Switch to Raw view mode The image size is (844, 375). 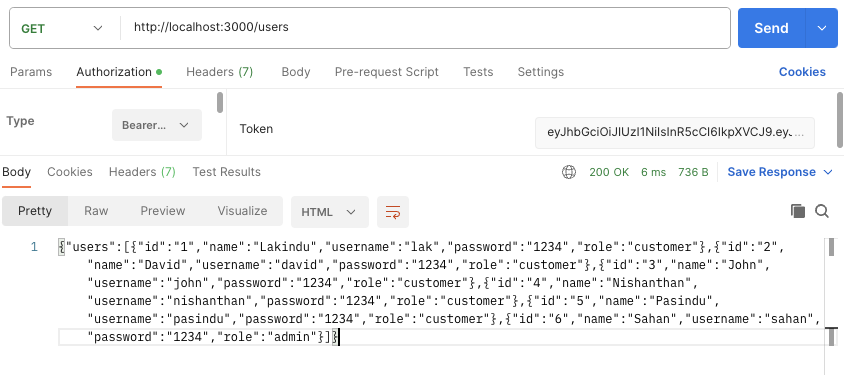(96, 211)
